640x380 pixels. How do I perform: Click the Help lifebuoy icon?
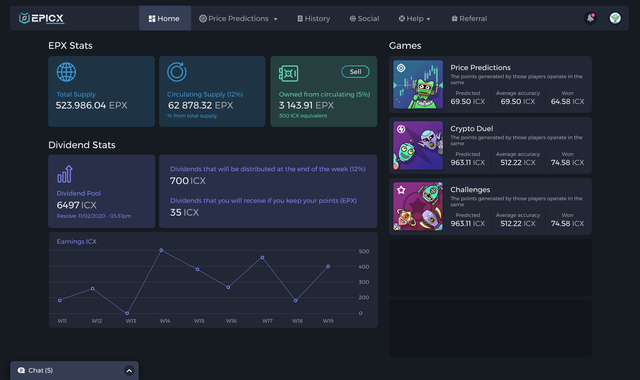point(402,18)
